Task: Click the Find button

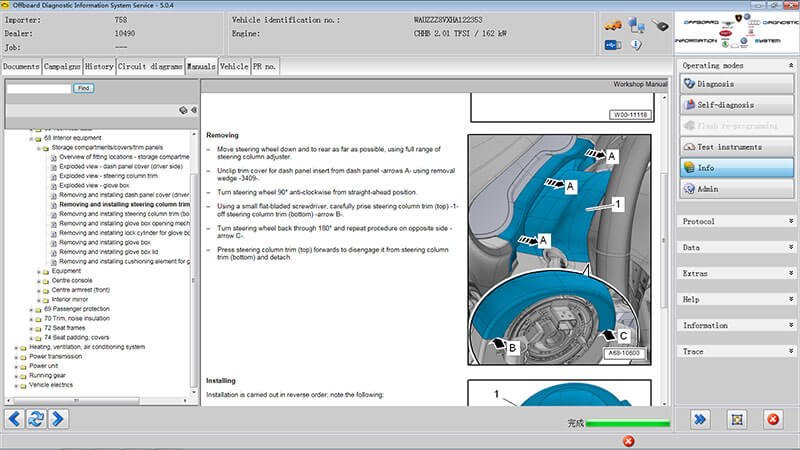Action: coord(83,88)
